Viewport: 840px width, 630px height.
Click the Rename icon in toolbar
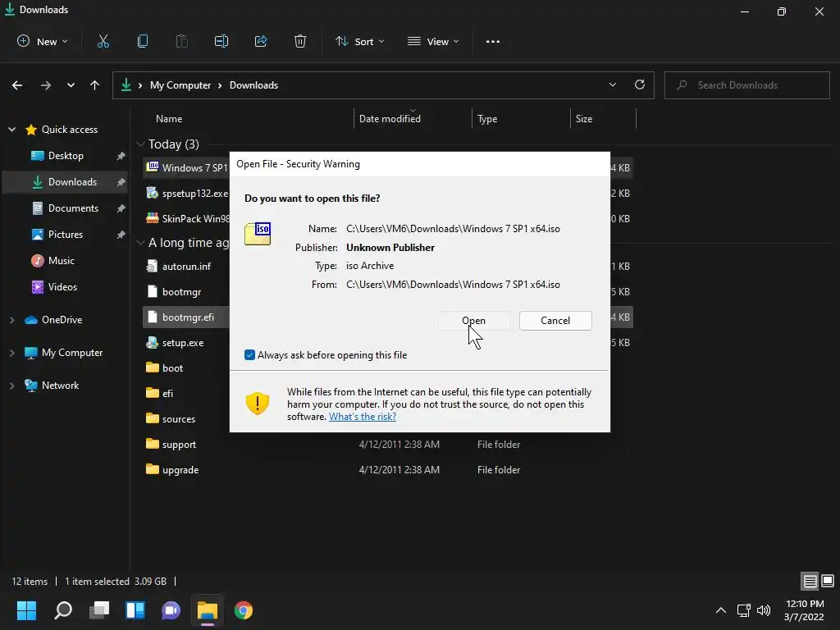[x=221, y=41]
